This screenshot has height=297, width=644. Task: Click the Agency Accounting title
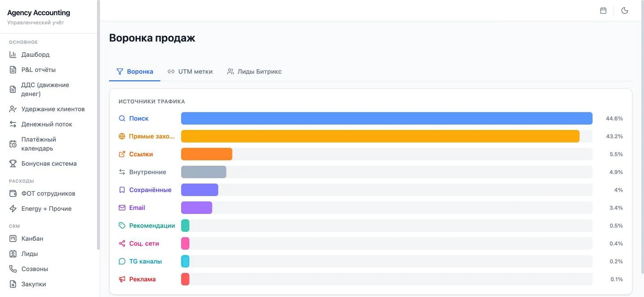(x=39, y=13)
